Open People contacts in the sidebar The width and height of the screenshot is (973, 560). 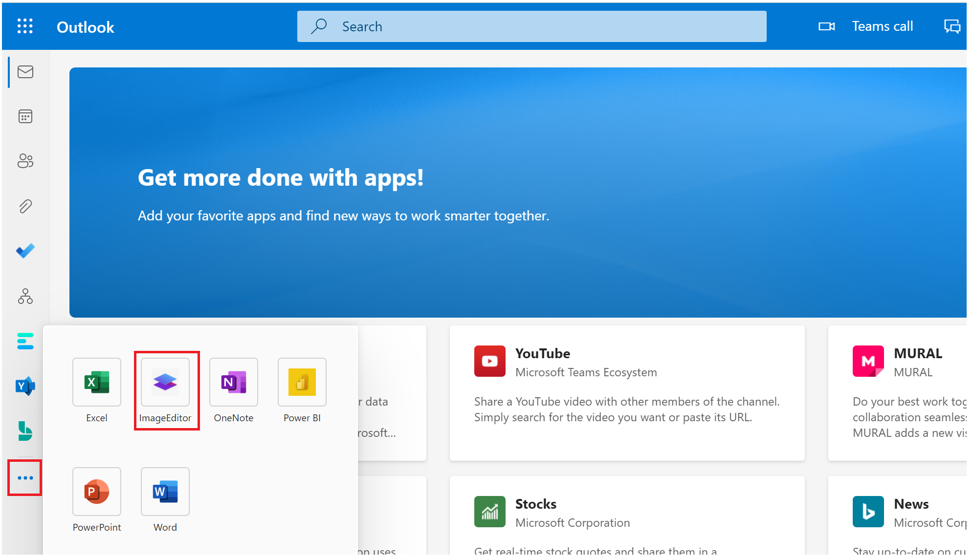pos(25,161)
